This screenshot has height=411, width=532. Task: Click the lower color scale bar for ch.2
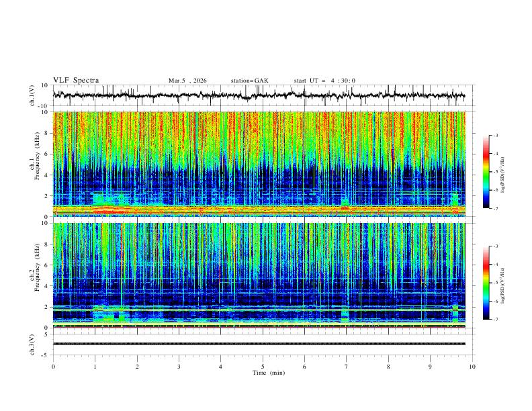[486, 283]
